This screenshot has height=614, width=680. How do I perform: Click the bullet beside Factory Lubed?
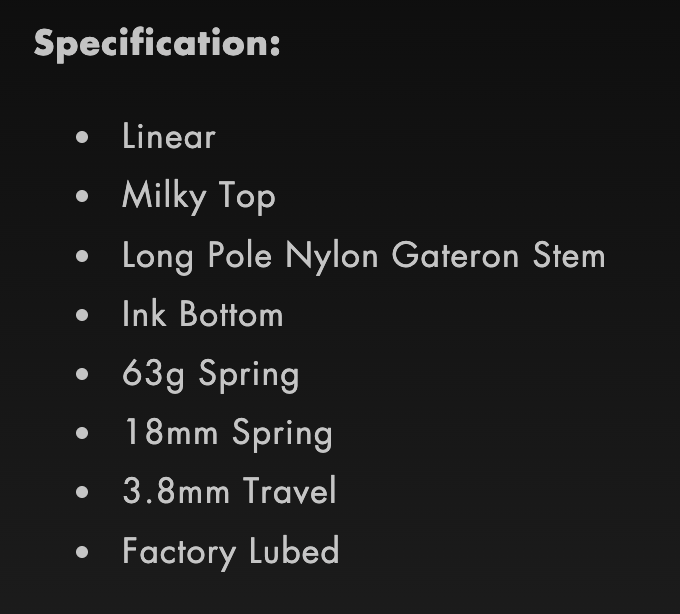[82, 552]
